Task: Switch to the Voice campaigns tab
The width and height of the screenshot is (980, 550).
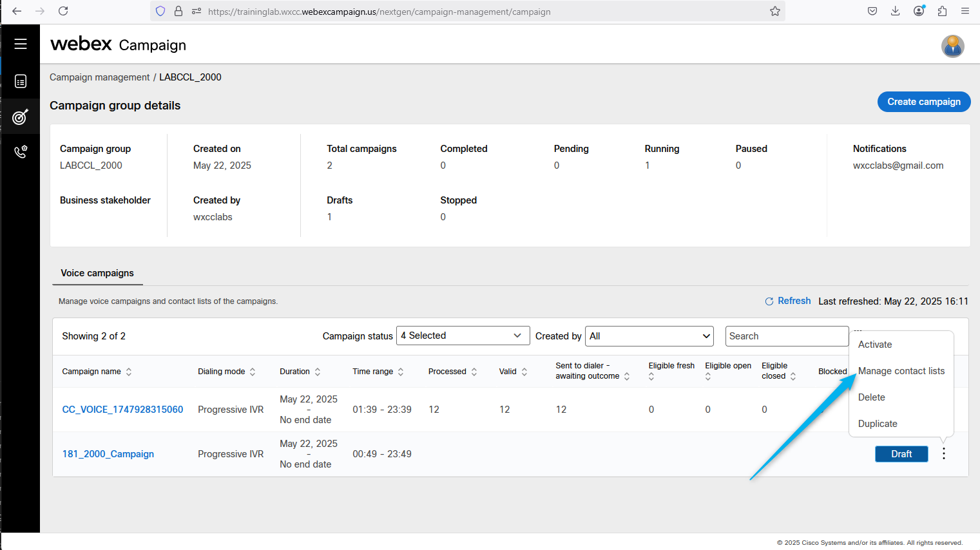Action: tap(97, 273)
